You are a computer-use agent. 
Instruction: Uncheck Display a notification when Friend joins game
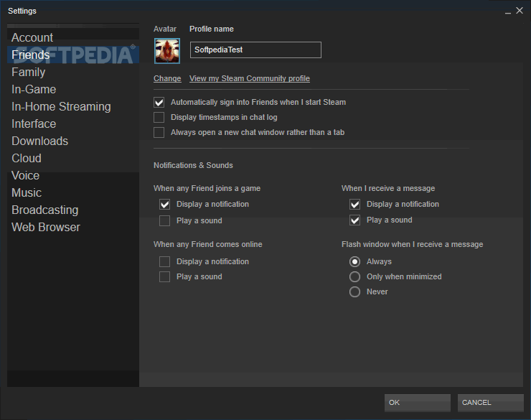[164, 204]
